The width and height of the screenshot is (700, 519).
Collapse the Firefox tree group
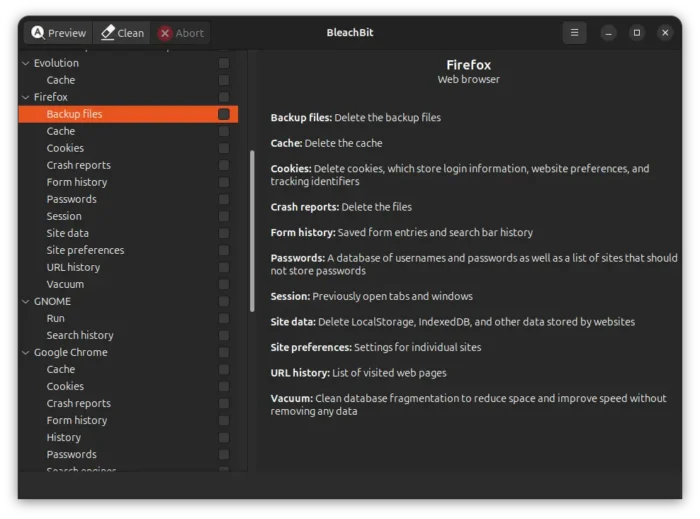[26, 97]
